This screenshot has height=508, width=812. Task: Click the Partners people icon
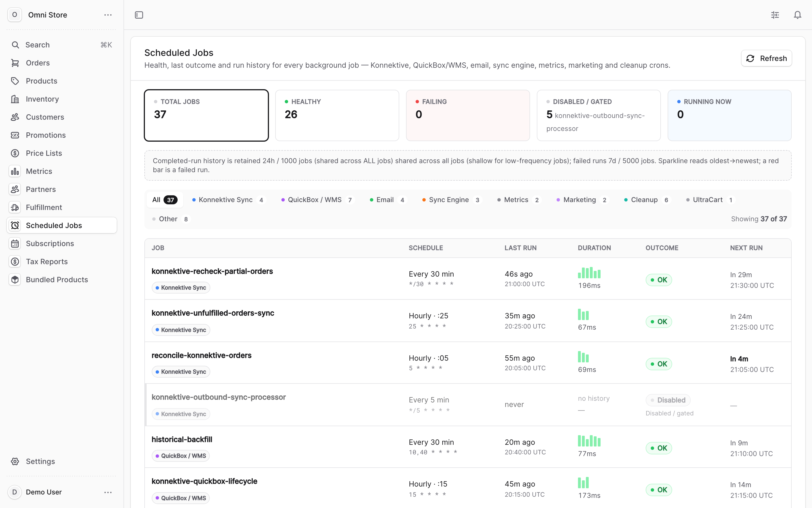tap(15, 189)
